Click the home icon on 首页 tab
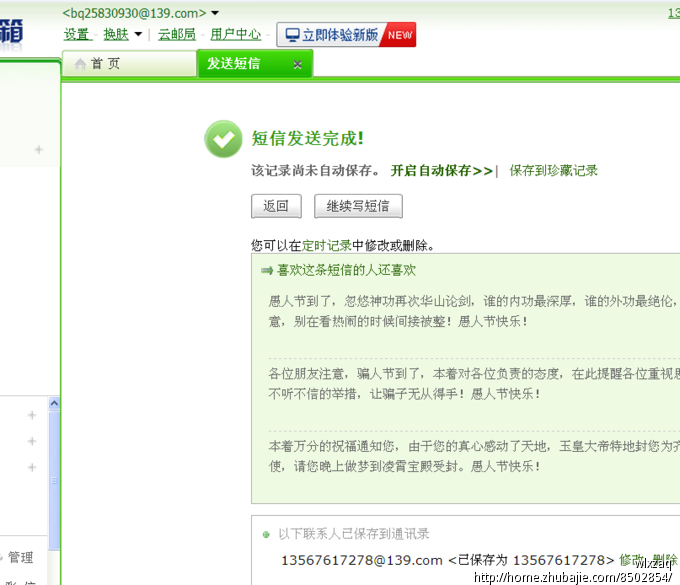The height and width of the screenshot is (585, 680). [x=80, y=64]
